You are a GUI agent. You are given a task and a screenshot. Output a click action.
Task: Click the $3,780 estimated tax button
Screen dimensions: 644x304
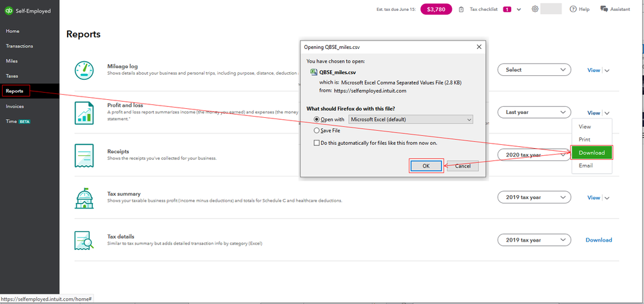[x=436, y=9]
